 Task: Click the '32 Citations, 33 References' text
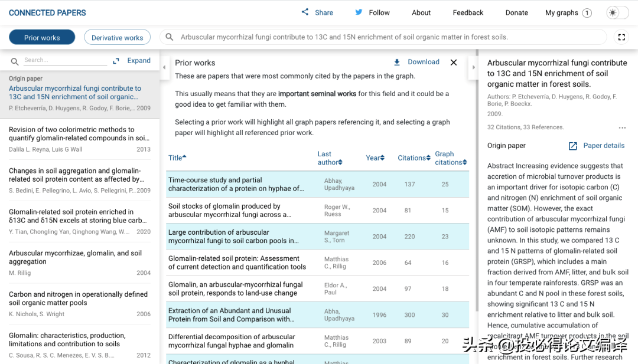(525, 127)
